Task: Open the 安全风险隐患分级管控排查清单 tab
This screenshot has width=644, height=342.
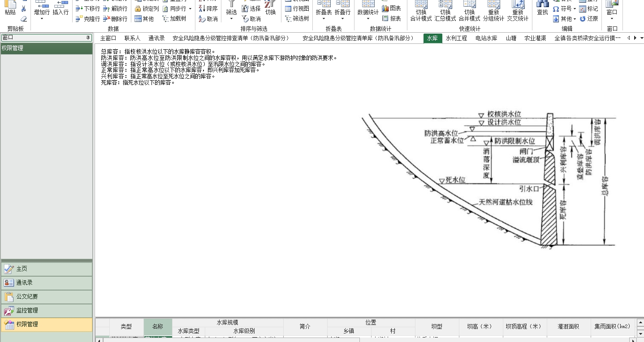Action: 231,38
